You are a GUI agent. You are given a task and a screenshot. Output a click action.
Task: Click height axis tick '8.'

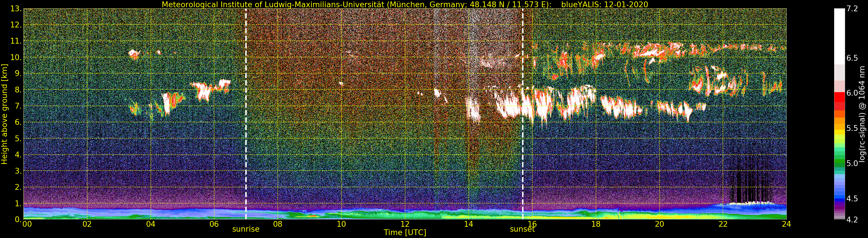click(18, 90)
